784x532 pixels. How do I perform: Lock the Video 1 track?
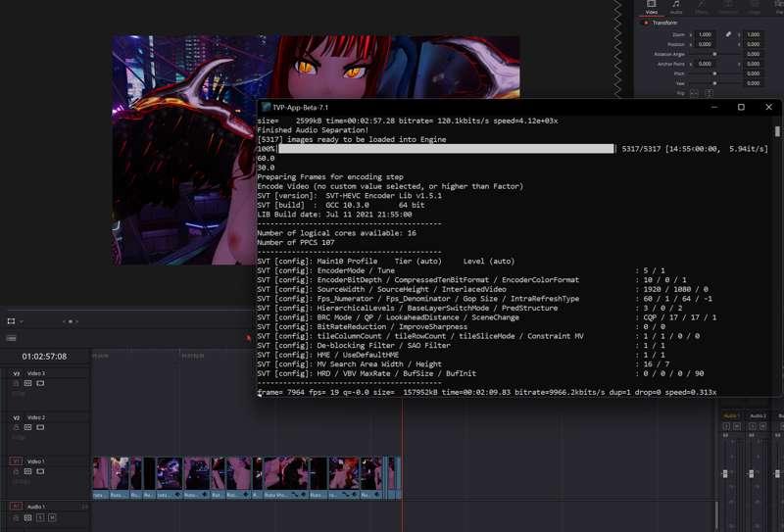pyautogui.click(x=16, y=471)
